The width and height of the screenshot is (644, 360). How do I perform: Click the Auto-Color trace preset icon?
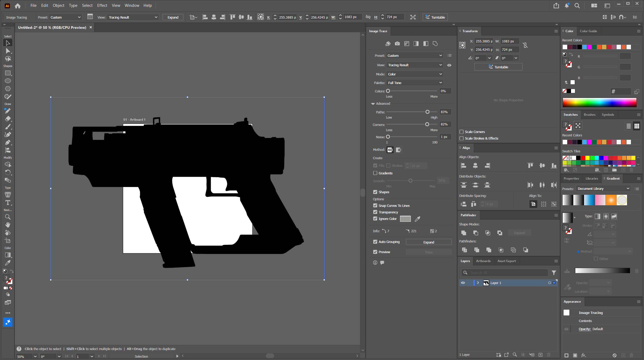tap(388, 44)
